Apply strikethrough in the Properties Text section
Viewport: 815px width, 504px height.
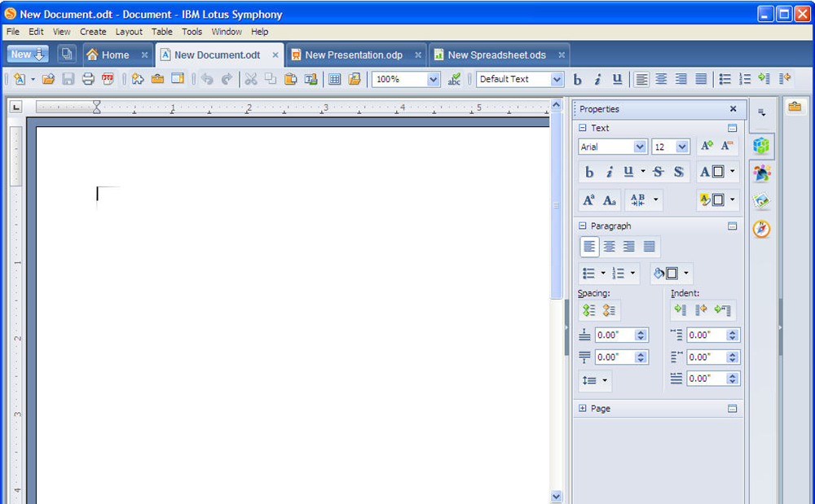[658, 172]
